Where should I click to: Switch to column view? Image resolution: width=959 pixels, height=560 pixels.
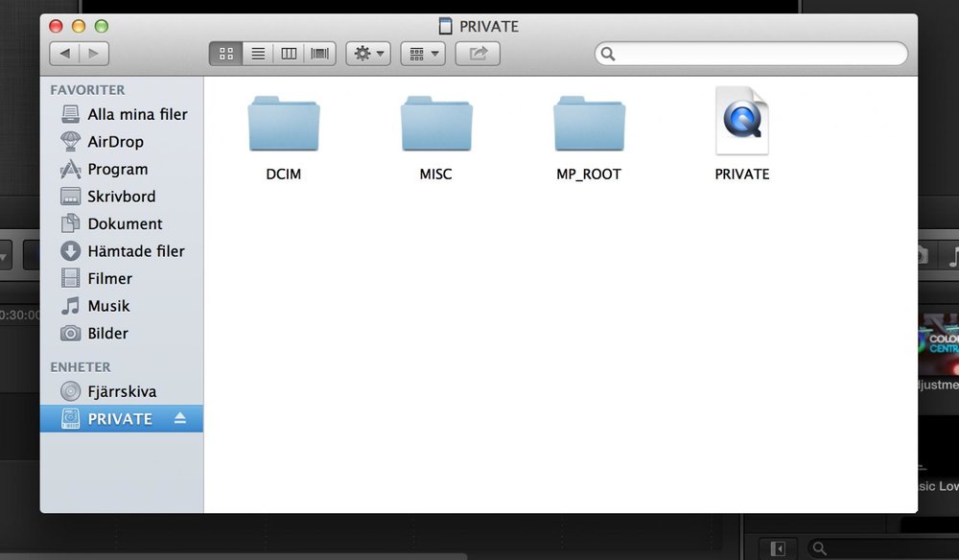click(x=288, y=54)
